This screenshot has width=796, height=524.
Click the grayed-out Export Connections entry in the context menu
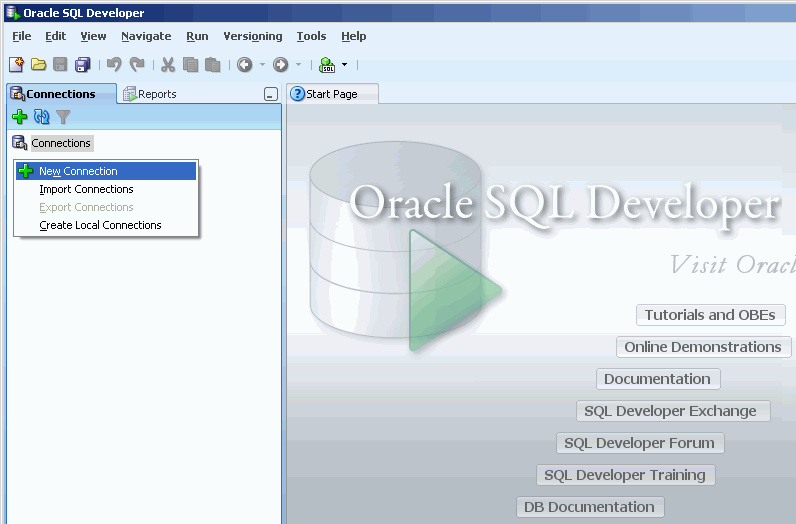pyautogui.click(x=106, y=207)
